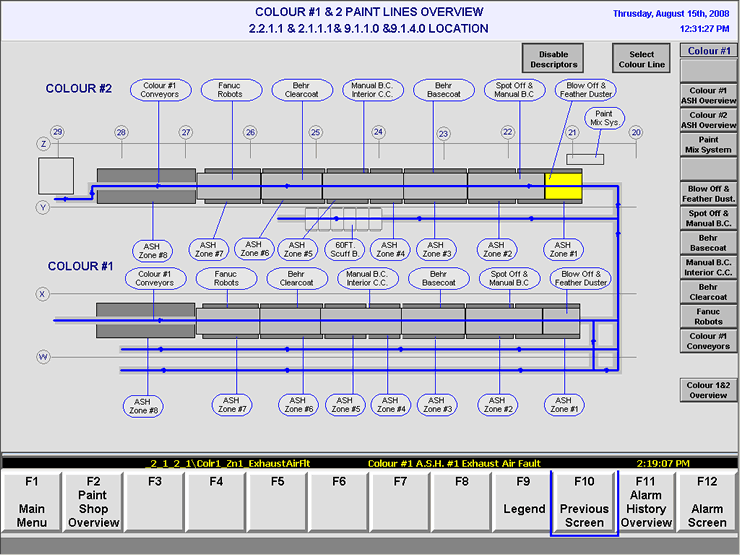Go to Paint Mix System in sidebar
The height and width of the screenshot is (555, 740).
click(x=708, y=145)
